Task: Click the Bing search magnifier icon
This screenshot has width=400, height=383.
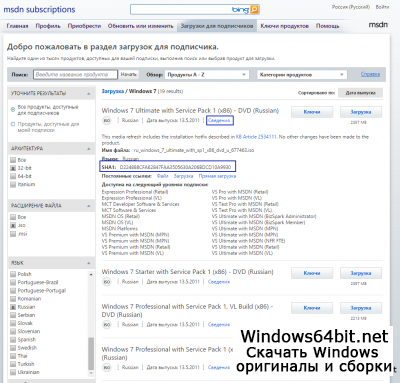Action: pos(255,10)
